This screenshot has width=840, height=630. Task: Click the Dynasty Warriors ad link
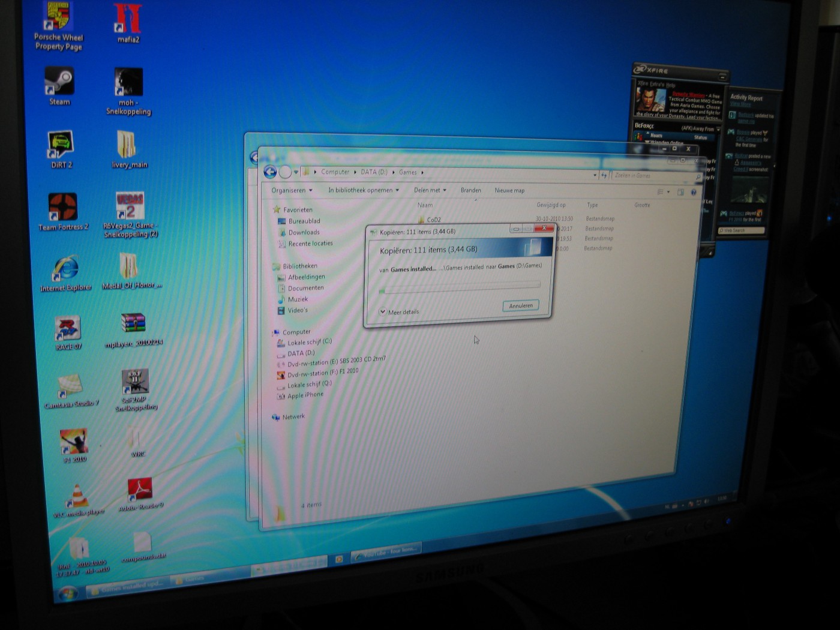[688, 94]
